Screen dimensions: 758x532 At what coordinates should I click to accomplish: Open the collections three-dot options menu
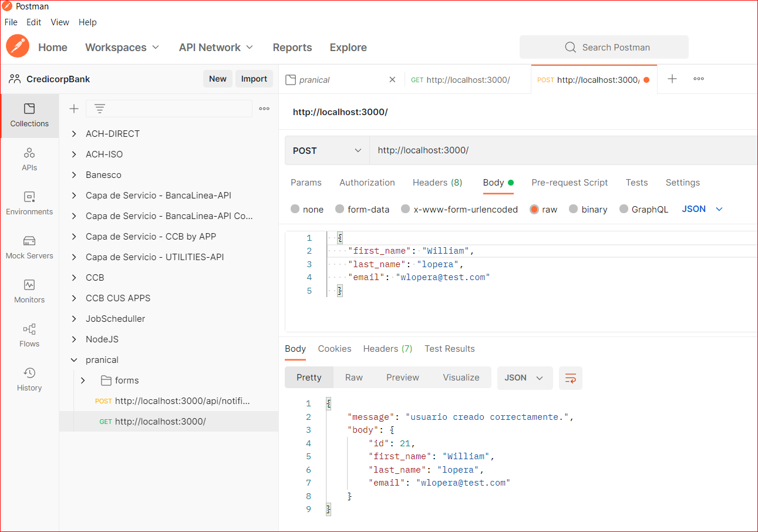coord(264,109)
